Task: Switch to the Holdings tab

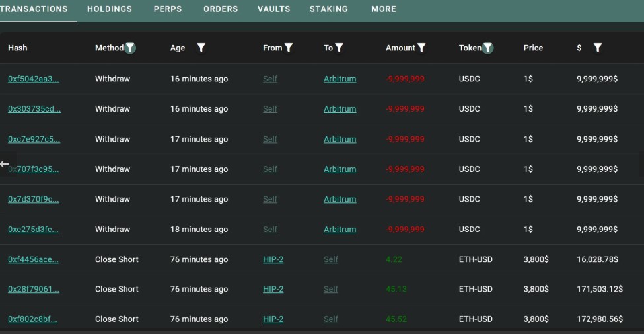Action: 110,9
